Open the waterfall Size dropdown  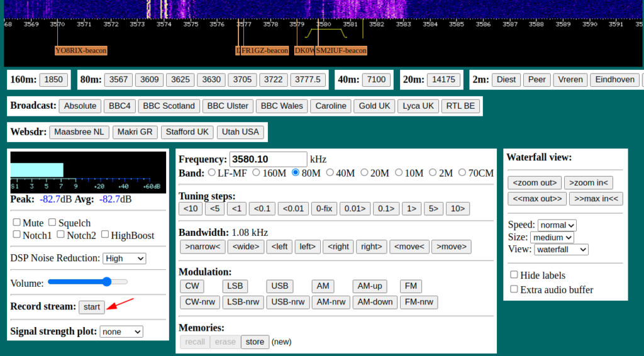[x=552, y=237]
